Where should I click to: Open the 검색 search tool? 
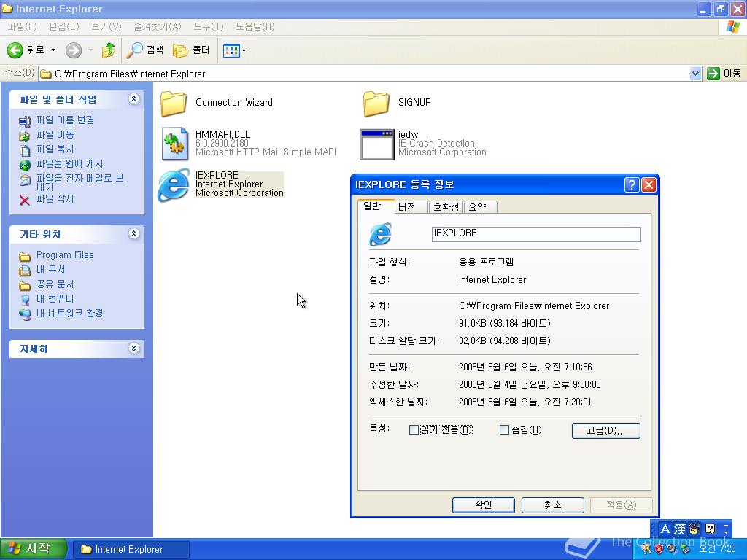coord(145,50)
